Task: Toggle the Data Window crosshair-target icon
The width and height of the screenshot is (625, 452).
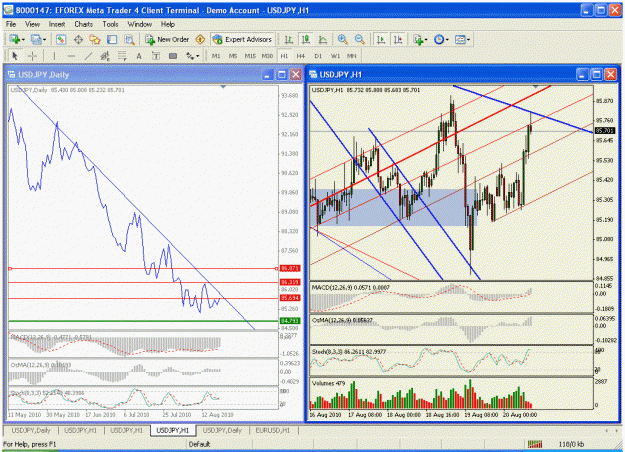Action: [x=78, y=39]
